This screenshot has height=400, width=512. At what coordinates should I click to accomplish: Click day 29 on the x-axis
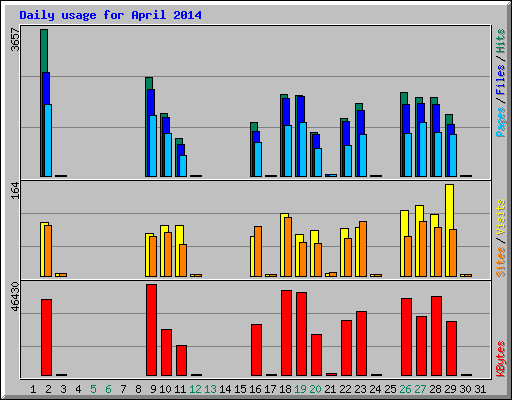tap(450, 389)
